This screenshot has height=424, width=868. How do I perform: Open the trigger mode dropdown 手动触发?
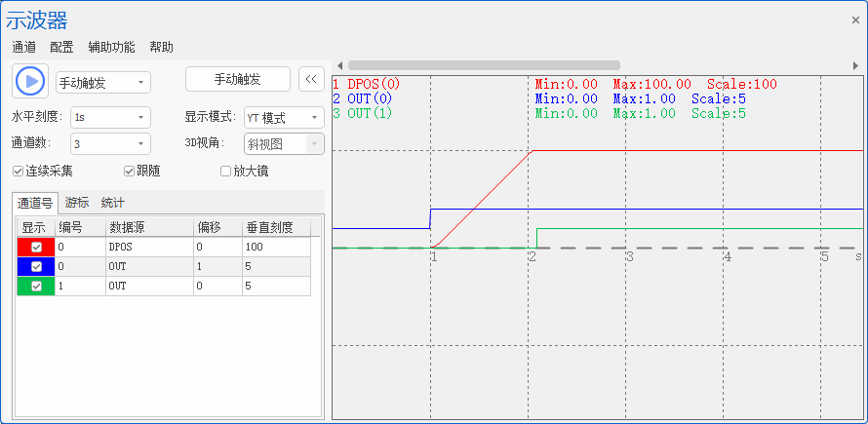[103, 83]
